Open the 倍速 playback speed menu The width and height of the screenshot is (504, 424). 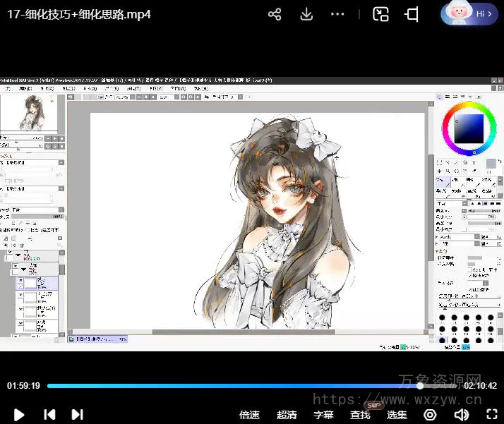tap(249, 415)
